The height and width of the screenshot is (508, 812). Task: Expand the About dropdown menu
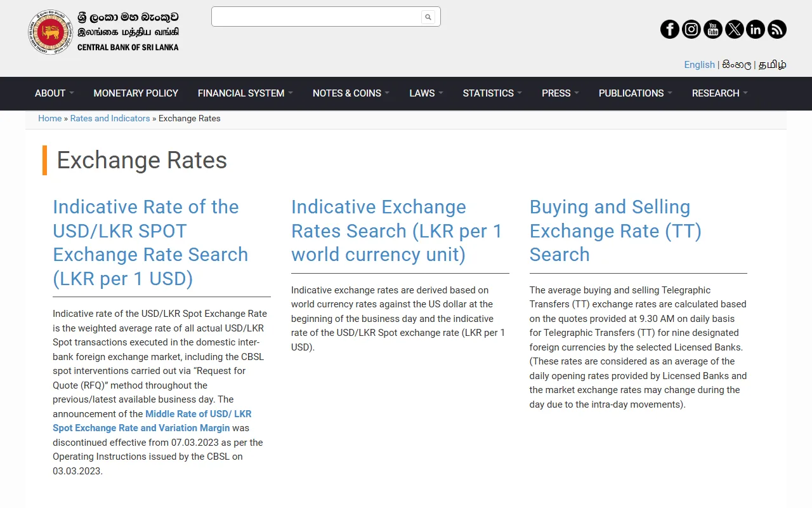point(55,93)
